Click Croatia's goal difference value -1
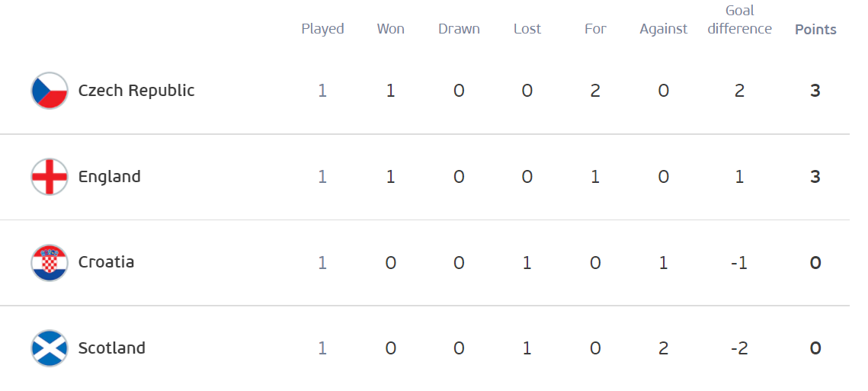Image resolution: width=868 pixels, height=391 pixels. 739,262
